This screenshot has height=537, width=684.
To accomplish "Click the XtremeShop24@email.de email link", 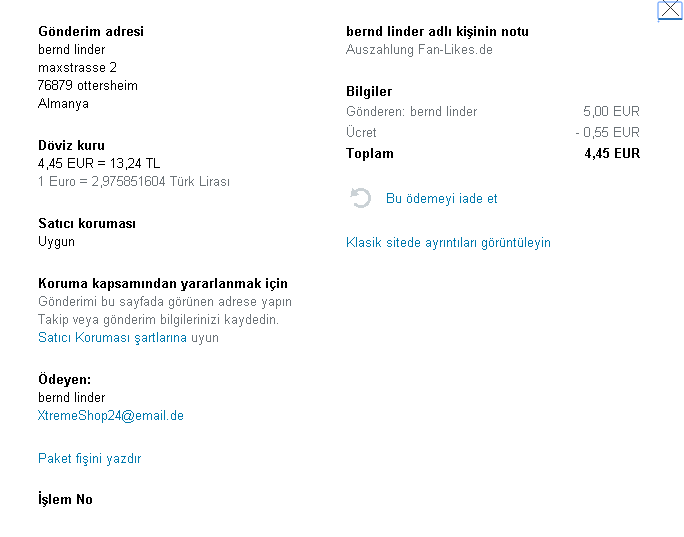I will click(111, 416).
